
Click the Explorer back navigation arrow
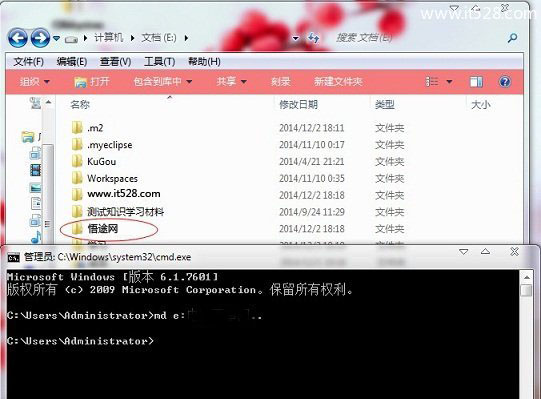pos(18,38)
